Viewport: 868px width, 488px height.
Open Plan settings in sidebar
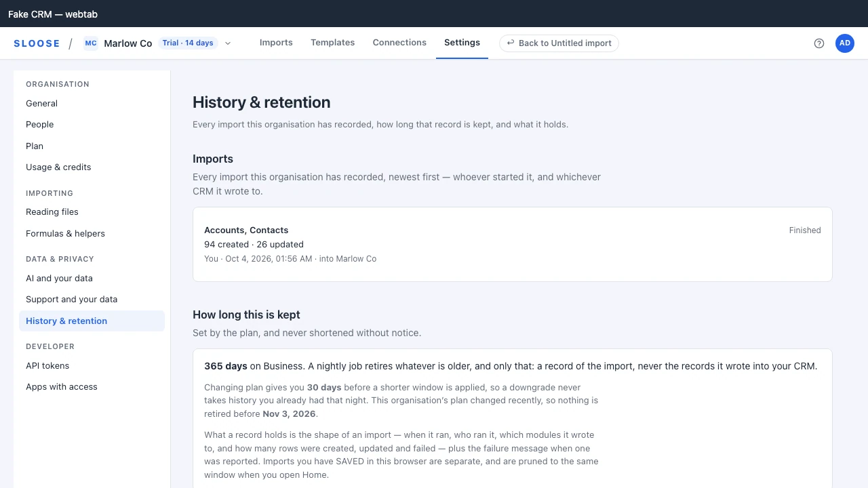pyautogui.click(x=92, y=146)
